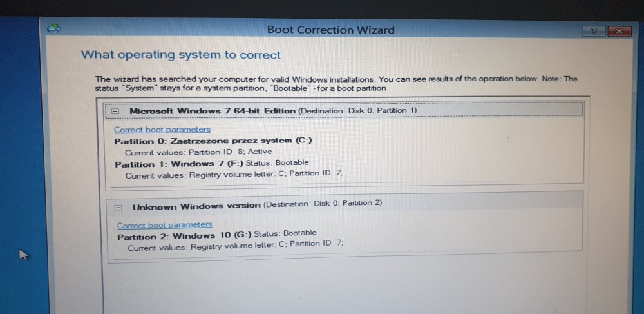Viewport: 644px width, 314px height.
Task: Click the Boot Correction Wizard title bar text
Action: [330, 30]
